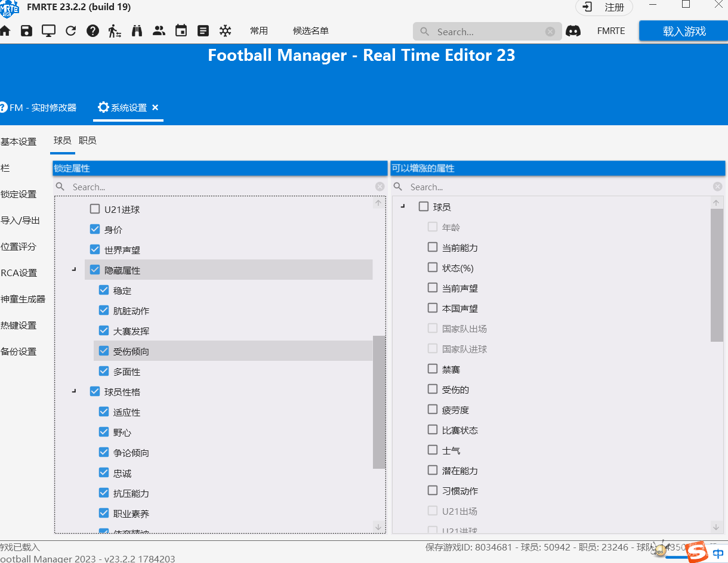Screen dimensions: 728x563
Task: Open the Discord icon link
Action: pyautogui.click(x=573, y=31)
